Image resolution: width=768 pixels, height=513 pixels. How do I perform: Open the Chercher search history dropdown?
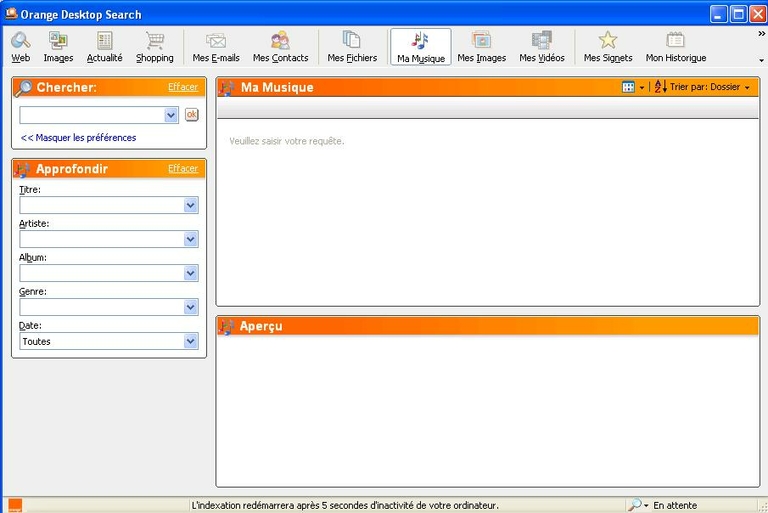pos(170,115)
